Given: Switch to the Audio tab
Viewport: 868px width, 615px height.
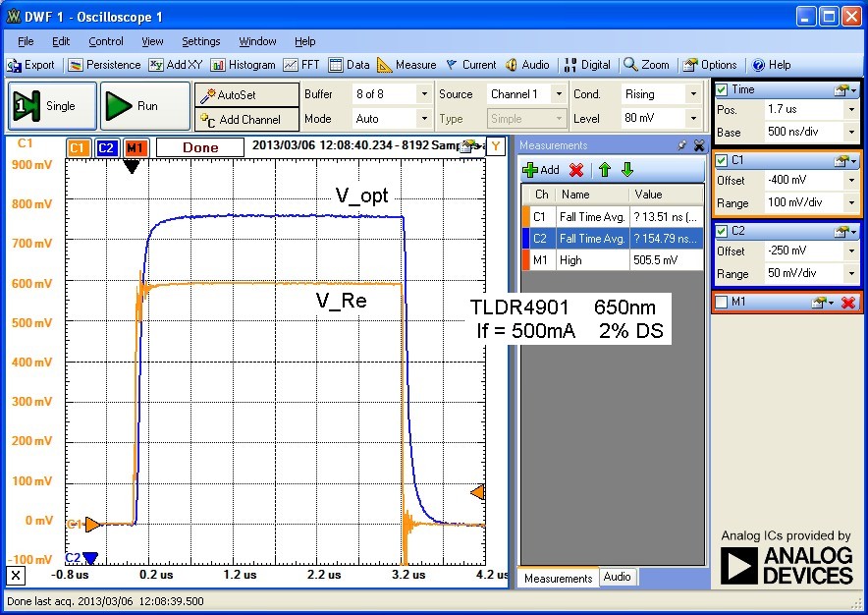Looking at the screenshot, I should [618, 577].
